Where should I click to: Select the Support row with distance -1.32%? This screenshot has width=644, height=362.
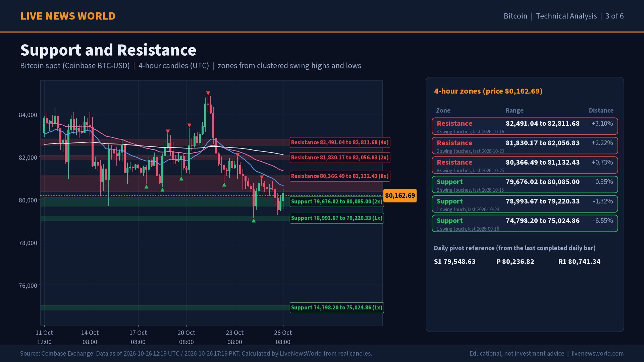525,204
